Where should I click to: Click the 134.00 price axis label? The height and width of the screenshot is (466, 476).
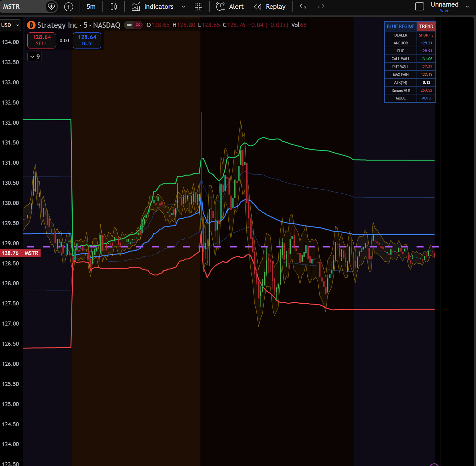[x=10, y=42]
